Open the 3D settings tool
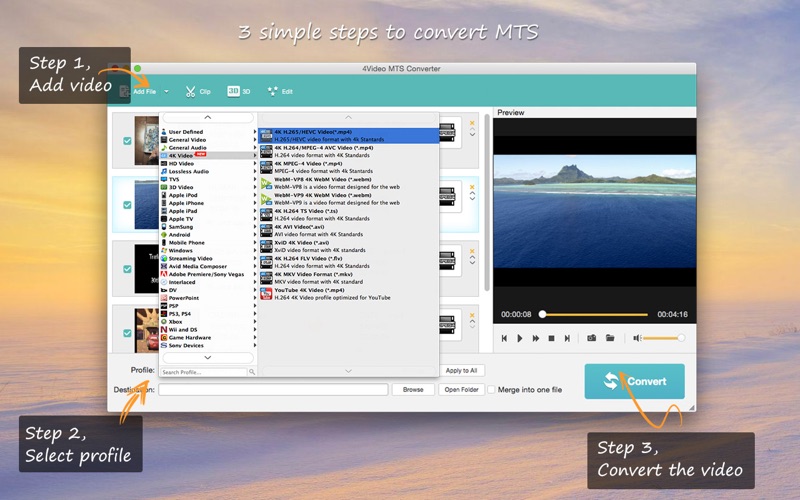 tap(239, 91)
